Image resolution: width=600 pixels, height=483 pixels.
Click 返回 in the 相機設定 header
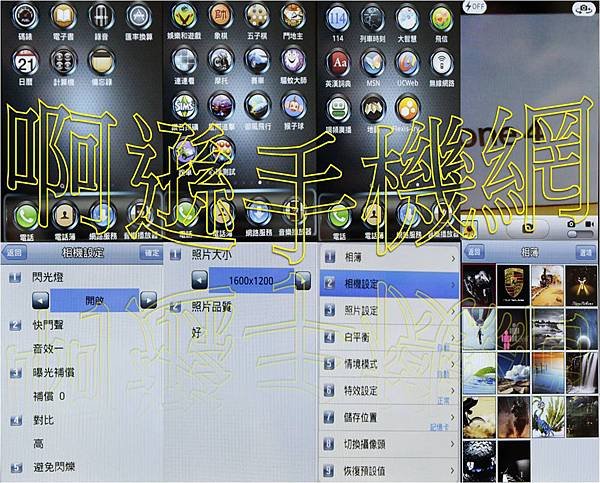(x=14, y=253)
